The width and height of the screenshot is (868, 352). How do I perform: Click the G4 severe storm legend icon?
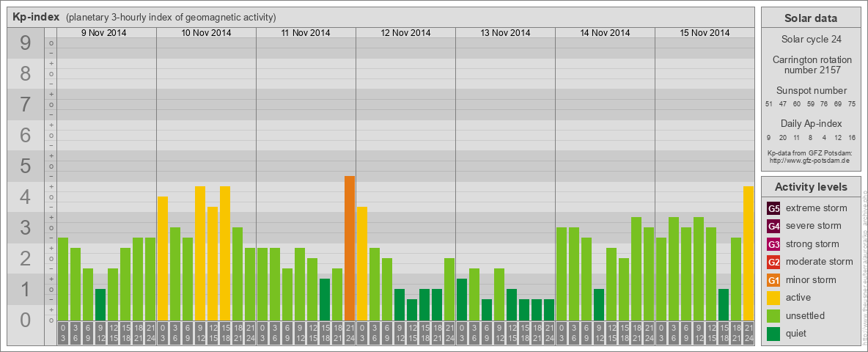tap(773, 227)
